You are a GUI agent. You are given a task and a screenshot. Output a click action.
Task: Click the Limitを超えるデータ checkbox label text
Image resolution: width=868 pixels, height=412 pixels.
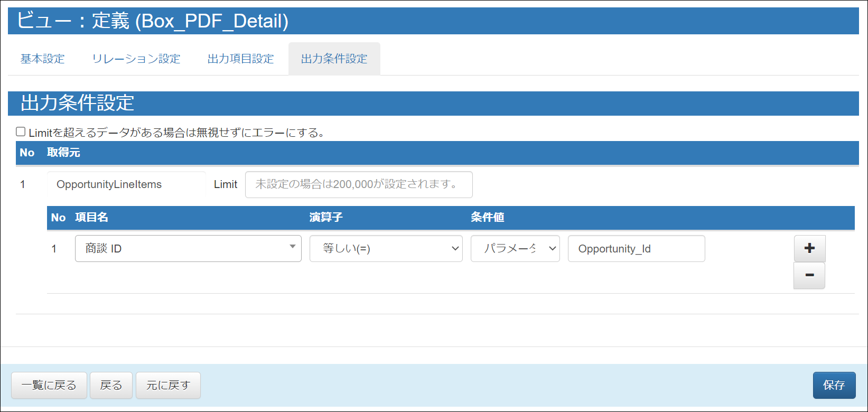pos(176,133)
